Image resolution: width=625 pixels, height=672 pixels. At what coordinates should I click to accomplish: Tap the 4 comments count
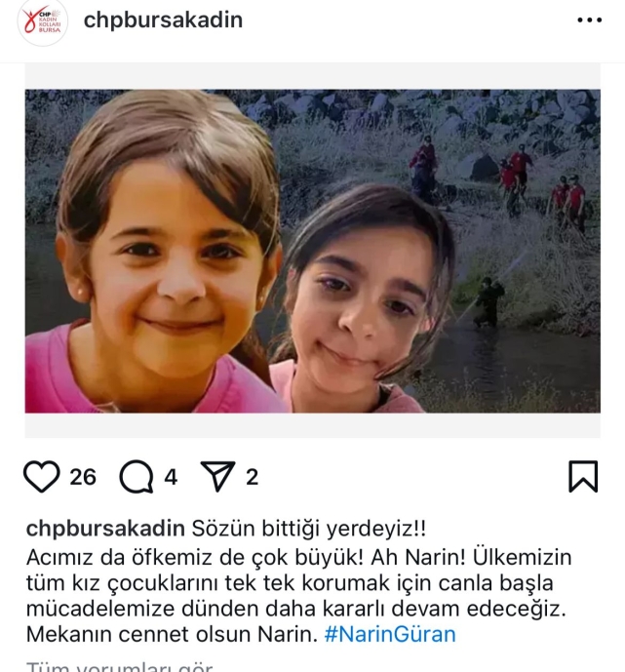[x=171, y=477]
